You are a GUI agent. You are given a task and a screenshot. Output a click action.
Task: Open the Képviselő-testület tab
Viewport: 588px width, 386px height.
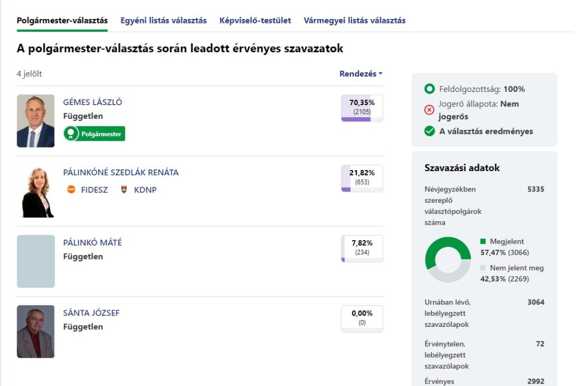click(x=255, y=21)
